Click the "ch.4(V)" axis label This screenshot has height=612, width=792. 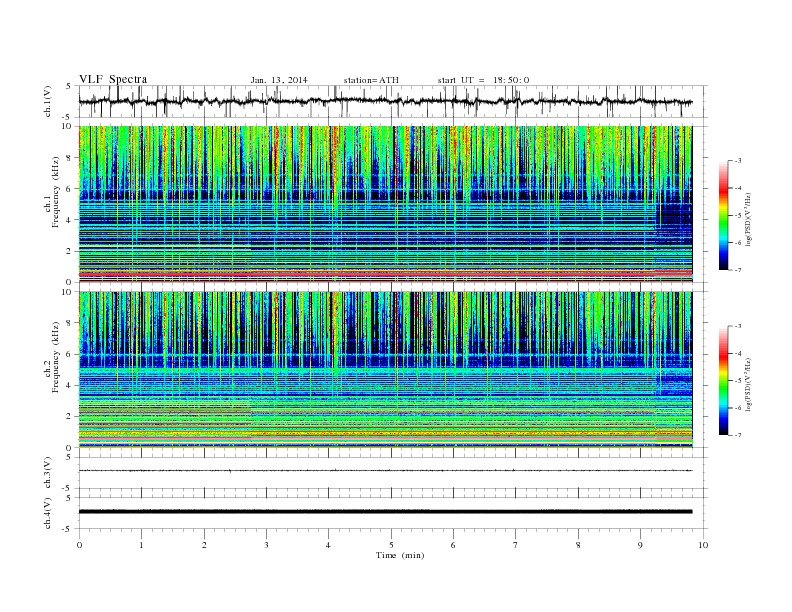pyautogui.click(x=47, y=513)
